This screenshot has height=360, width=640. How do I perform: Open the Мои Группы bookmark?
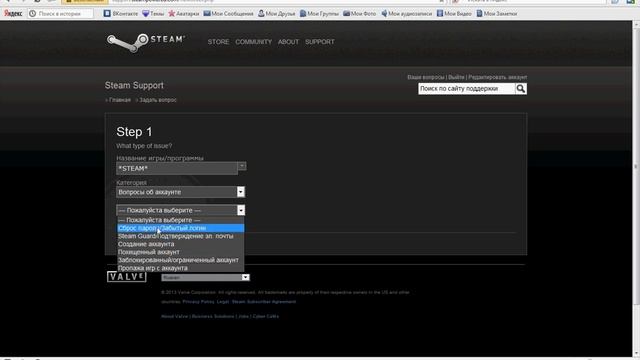pyautogui.click(x=319, y=13)
